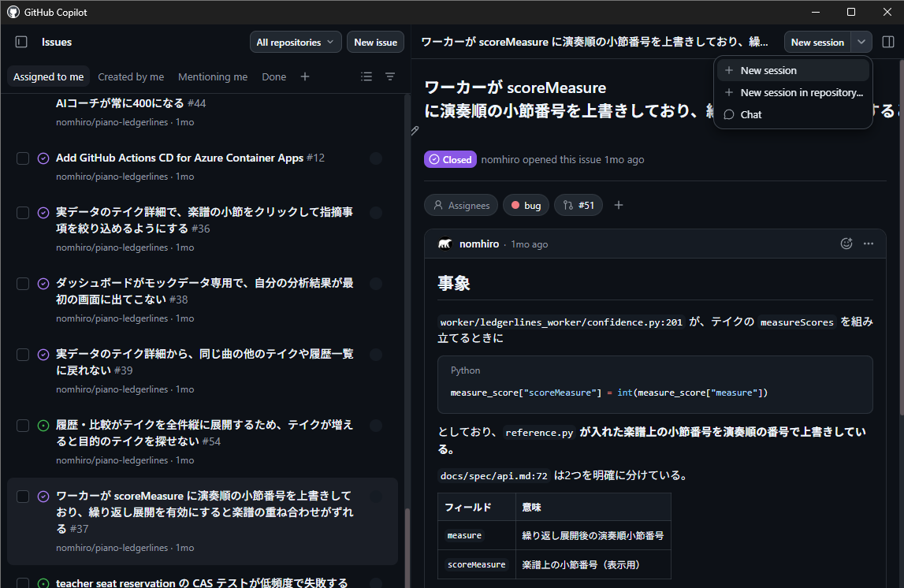Click closed status icon of issue #37

click(x=43, y=497)
